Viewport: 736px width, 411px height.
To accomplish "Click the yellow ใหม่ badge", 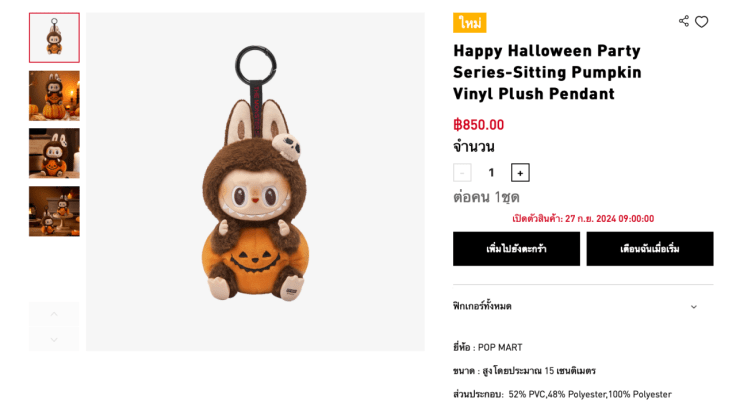I will (469, 23).
